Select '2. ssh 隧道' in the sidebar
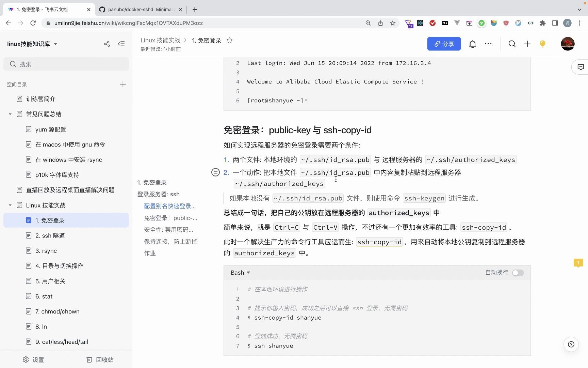The width and height of the screenshot is (588, 368). [50, 235]
